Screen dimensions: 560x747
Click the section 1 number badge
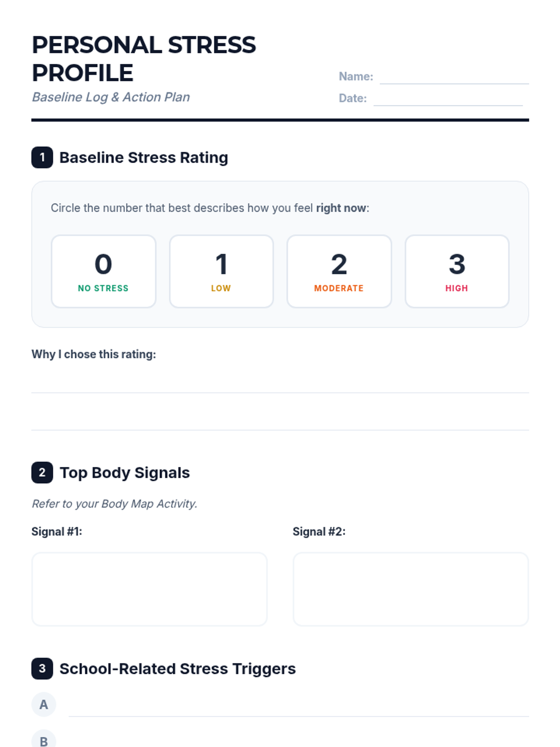tap(42, 157)
